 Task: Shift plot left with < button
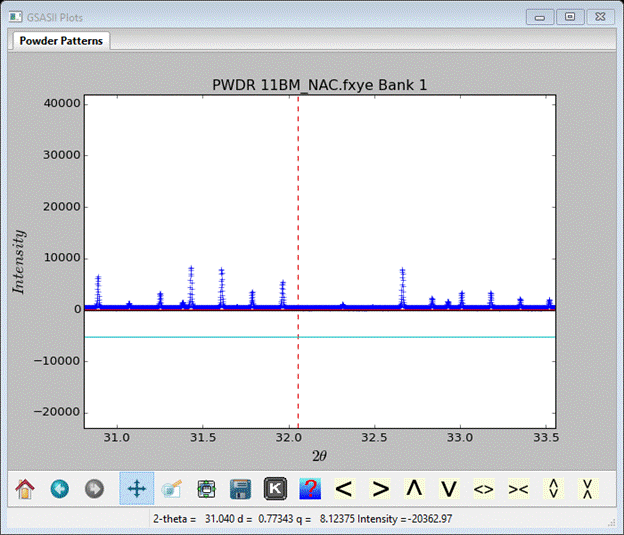click(x=344, y=488)
